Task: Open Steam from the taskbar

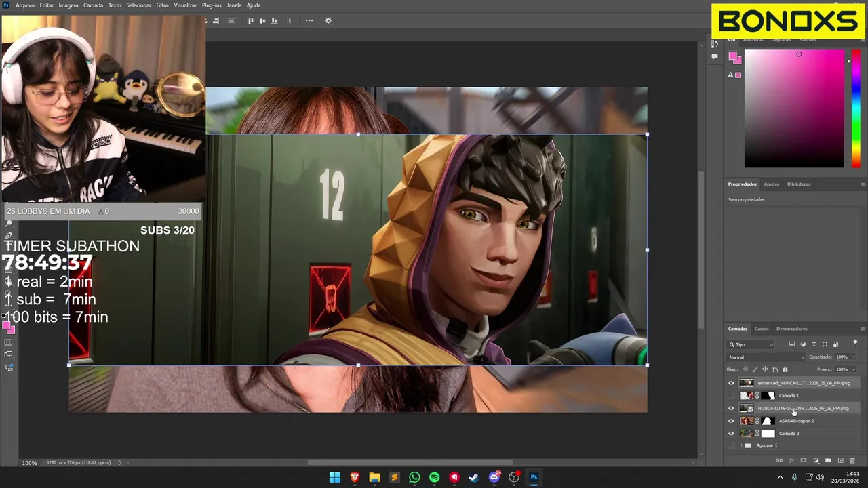Action: [474, 477]
